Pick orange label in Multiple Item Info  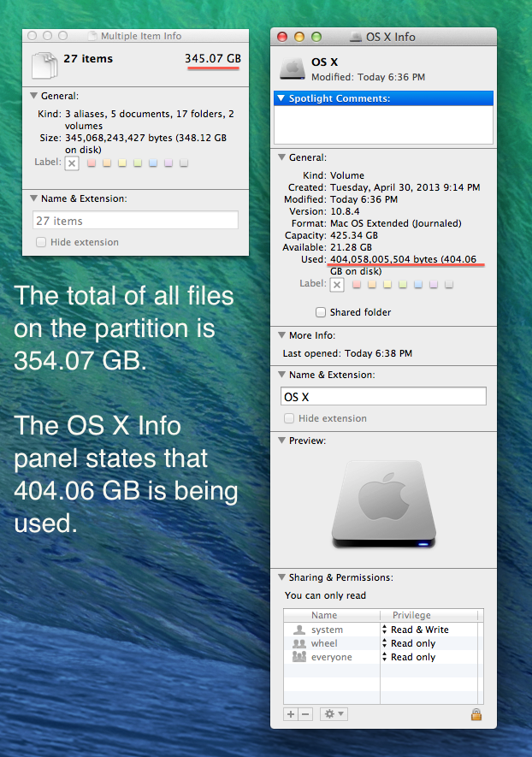[x=107, y=163]
